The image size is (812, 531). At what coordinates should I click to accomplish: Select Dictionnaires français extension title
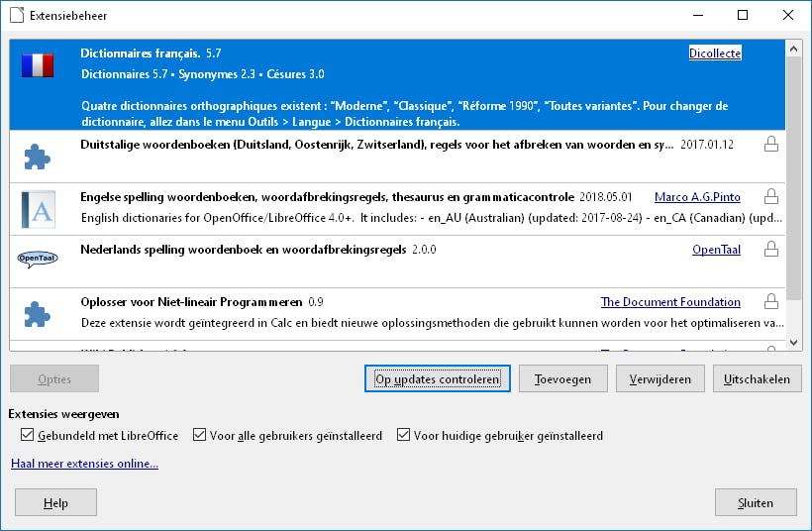coord(141,53)
